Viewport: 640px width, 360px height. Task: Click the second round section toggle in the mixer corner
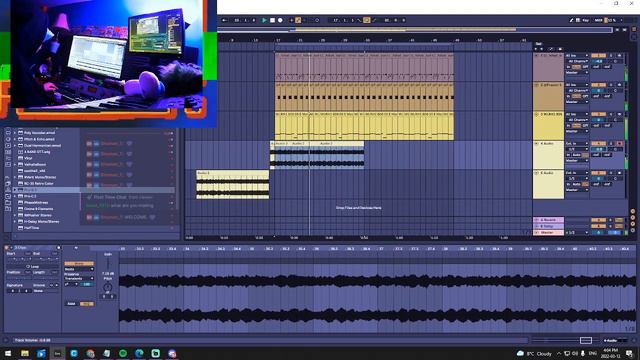click(x=633, y=218)
